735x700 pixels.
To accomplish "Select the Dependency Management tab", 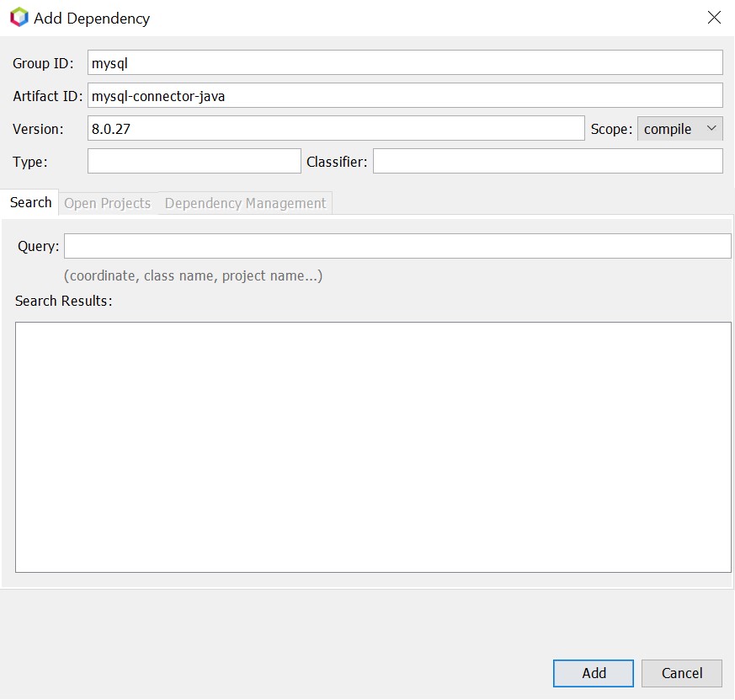I will tap(244, 202).
